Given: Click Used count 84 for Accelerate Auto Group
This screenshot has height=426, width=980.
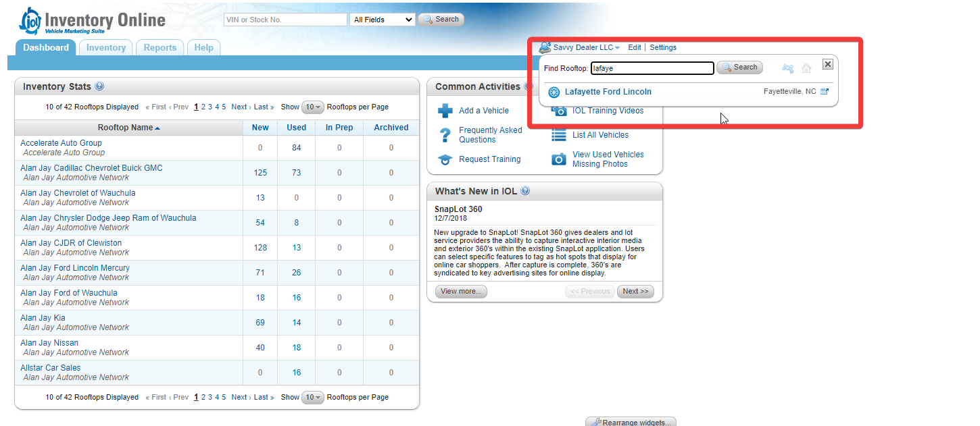Looking at the screenshot, I should click(x=297, y=148).
